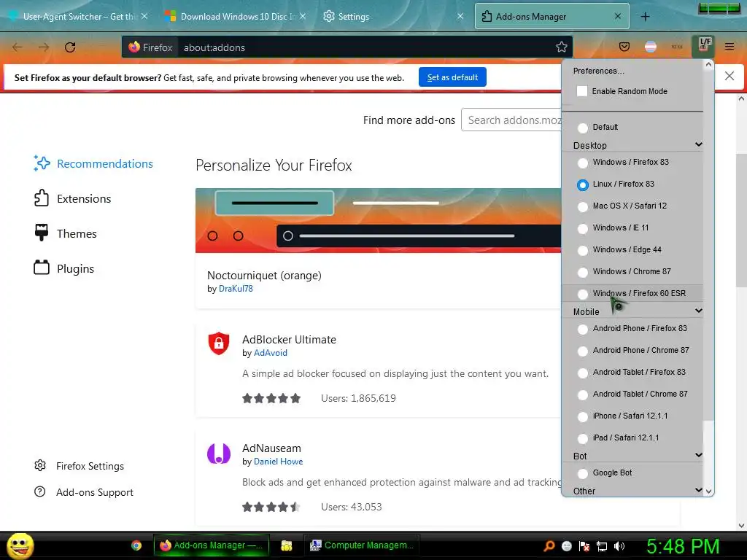Viewport: 747px width, 560px height.
Task: Open the folder icon on taskbar
Action: tap(286, 545)
